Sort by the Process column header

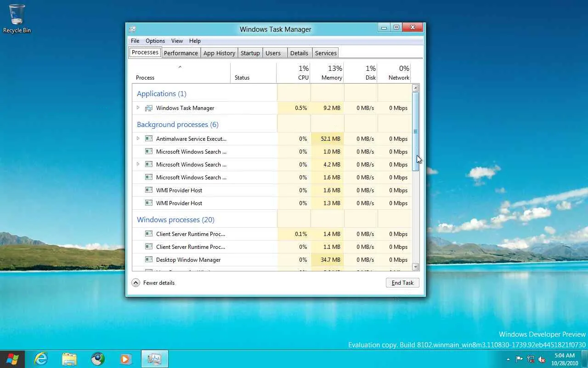[x=181, y=73]
